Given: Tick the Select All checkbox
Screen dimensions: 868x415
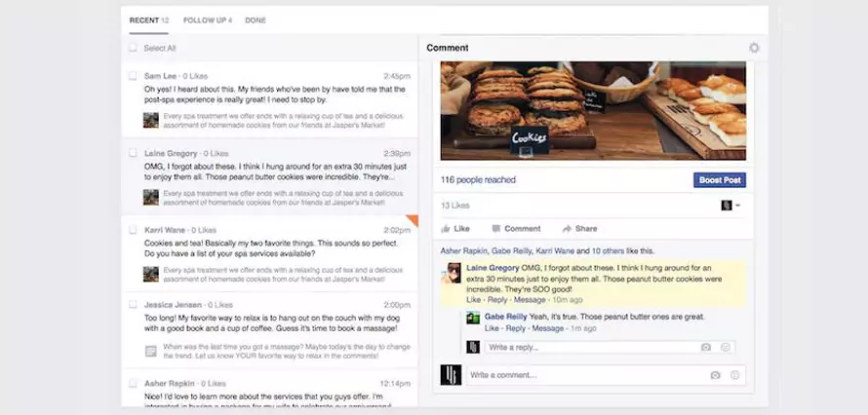Looking at the screenshot, I should pos(133,48).
